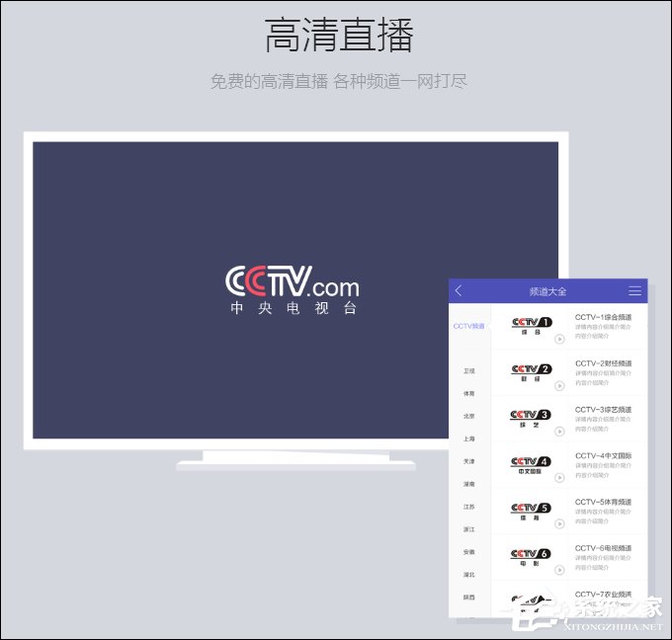Click the description text under CCTV-1综合频道
This screenshot has height=640, width=672.
coord(603,331)
